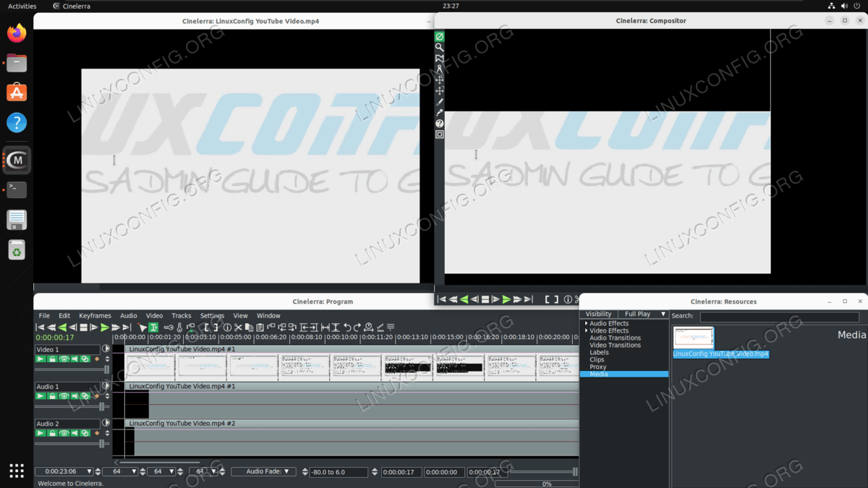The image size is (868, 488).
Task: Open the Window menu
Action: tap(268, 315)
